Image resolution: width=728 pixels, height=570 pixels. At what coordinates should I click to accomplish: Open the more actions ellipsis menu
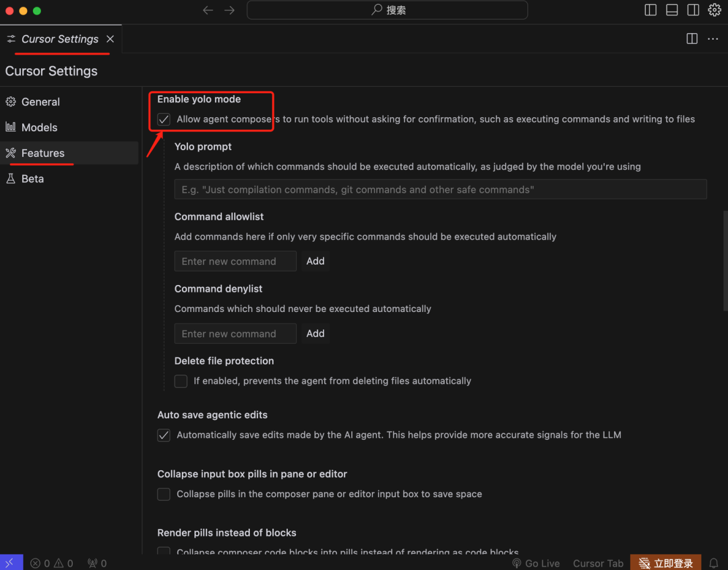pyautogui.click(x=712, y=39)
